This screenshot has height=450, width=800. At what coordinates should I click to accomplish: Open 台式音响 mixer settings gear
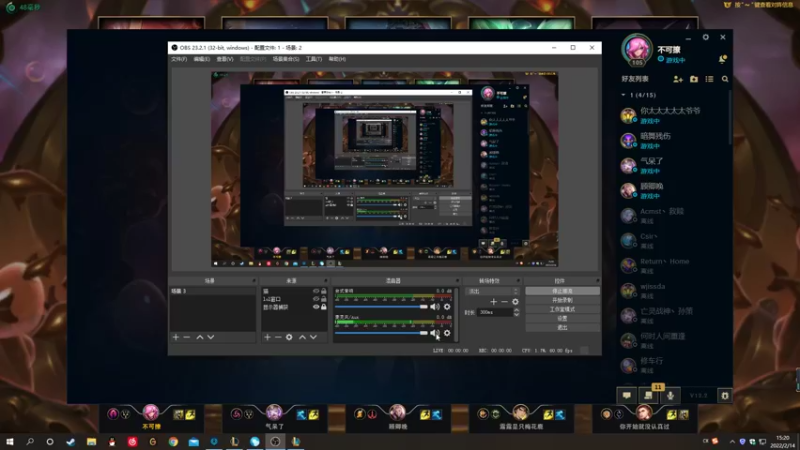[447, 307]
